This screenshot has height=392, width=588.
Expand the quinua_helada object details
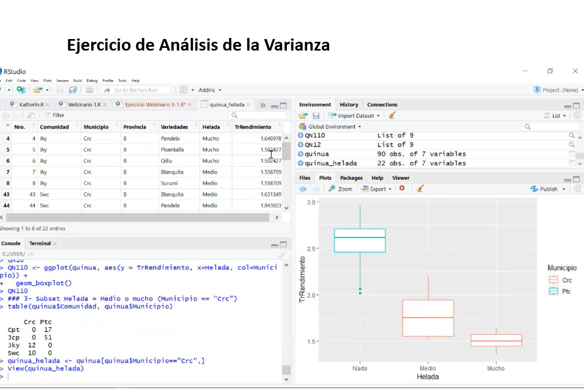301,163
